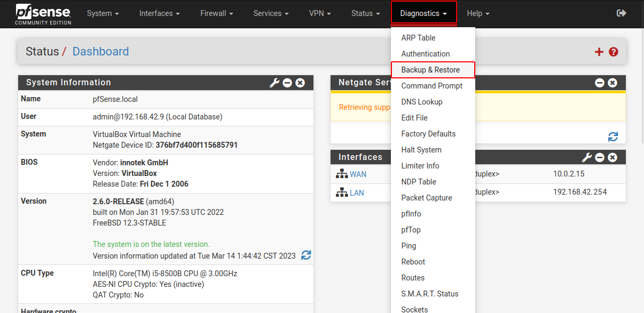Click the WAN network interface icon
This screenshot has width=644, height=313.
pyautogui.click(x=342, y=174)
